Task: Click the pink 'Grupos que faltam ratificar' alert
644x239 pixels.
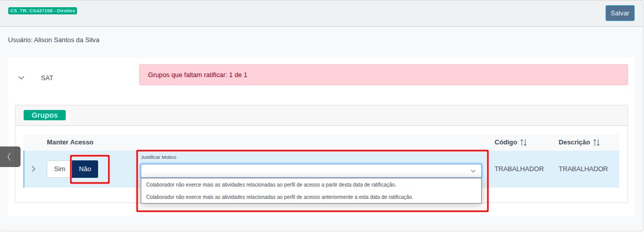Action: click(383, 75)
